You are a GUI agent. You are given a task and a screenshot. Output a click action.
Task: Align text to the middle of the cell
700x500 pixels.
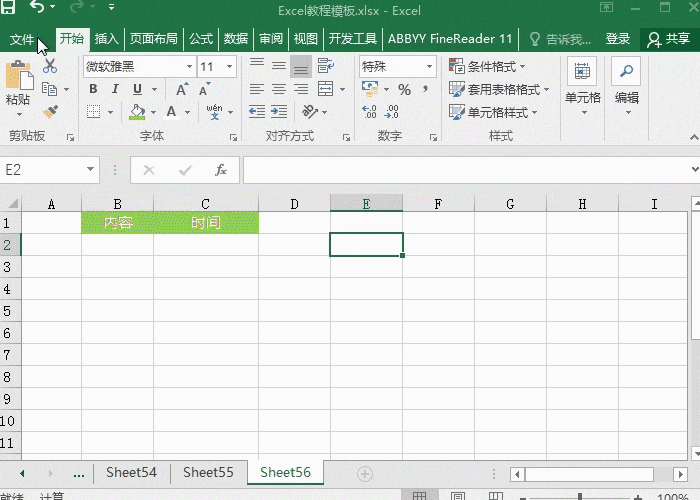(279, 66)
